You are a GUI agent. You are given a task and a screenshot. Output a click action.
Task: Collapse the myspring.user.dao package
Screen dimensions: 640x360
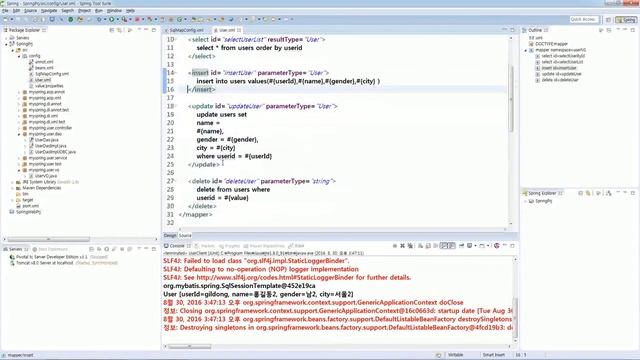pos(19,134)
